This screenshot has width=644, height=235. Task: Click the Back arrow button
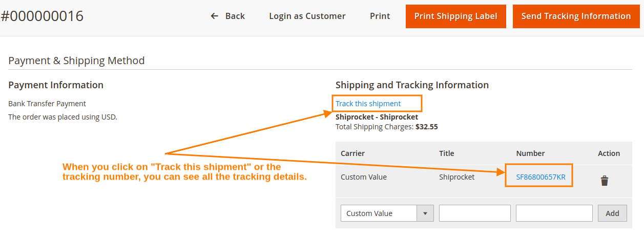click(x=228, y=16)
